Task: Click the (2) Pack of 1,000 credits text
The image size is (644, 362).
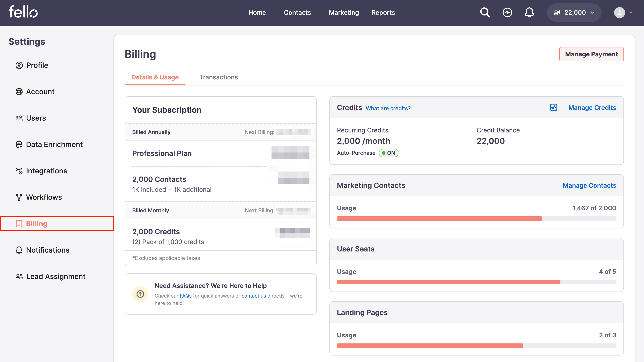Action: click(168, 242)
